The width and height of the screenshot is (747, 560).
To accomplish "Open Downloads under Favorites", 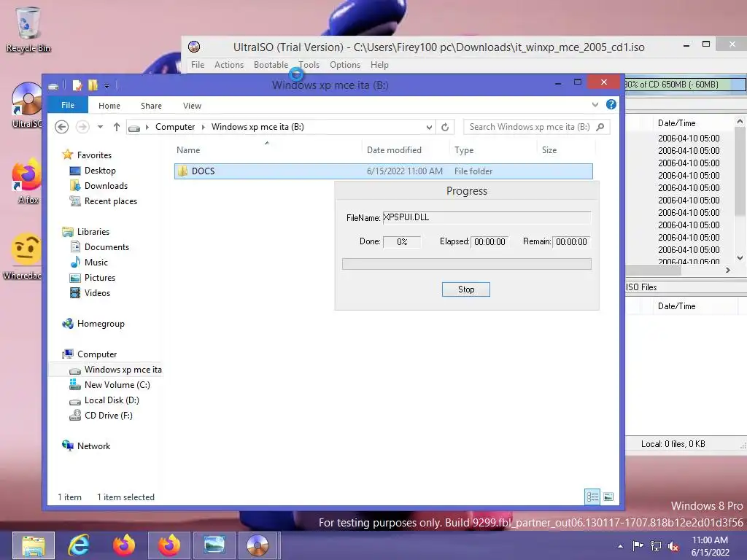I will click(106, 186).
